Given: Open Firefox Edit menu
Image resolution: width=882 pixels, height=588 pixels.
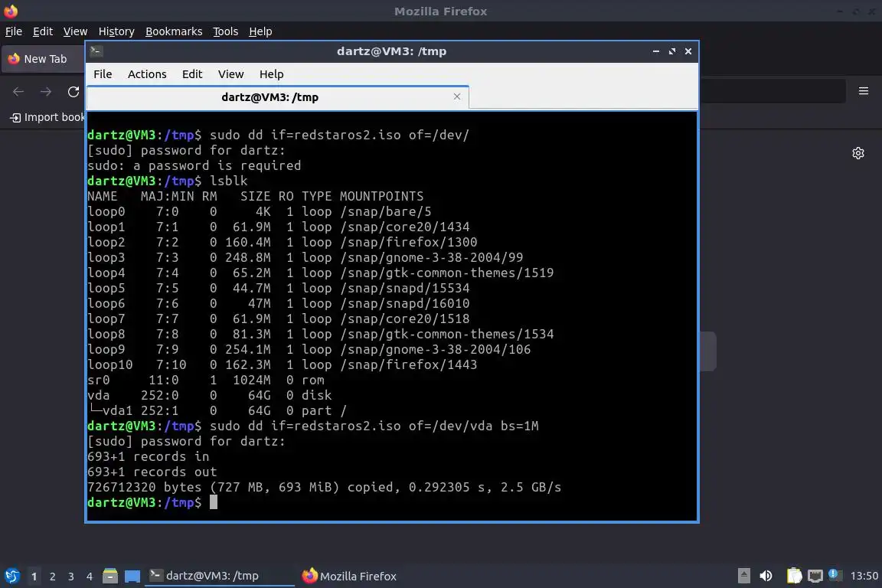Looking at the screenshot, I should (43, 31).
